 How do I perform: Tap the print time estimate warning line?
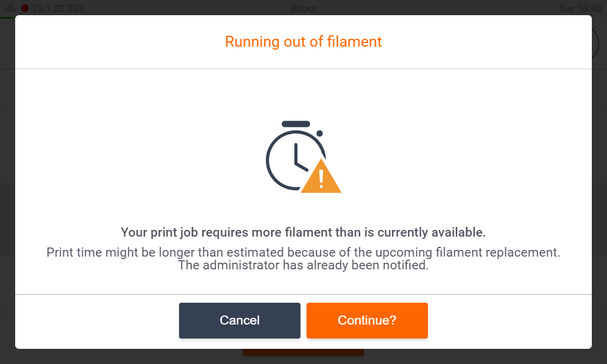point(303,252)
